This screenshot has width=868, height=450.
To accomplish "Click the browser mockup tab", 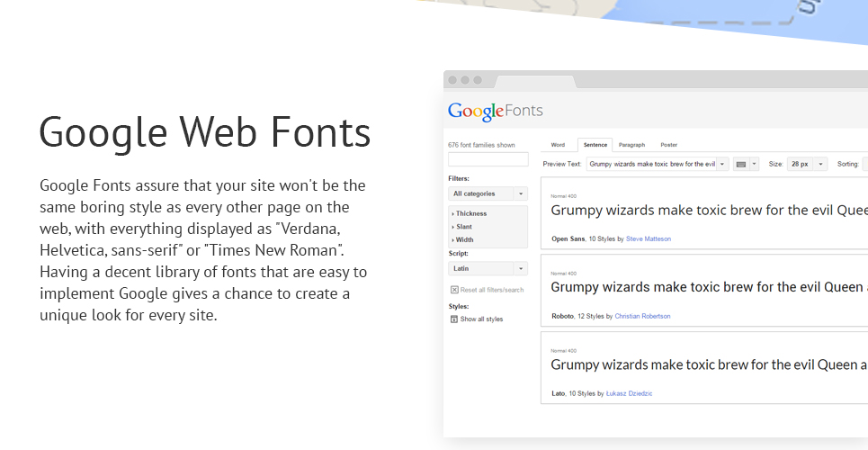I will click(x=535, y=82).
